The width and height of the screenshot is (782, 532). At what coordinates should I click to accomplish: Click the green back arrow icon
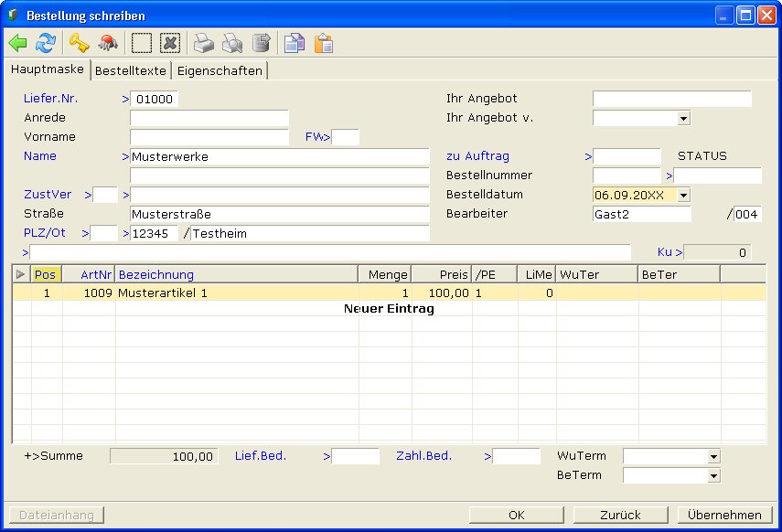click(17, 43)
